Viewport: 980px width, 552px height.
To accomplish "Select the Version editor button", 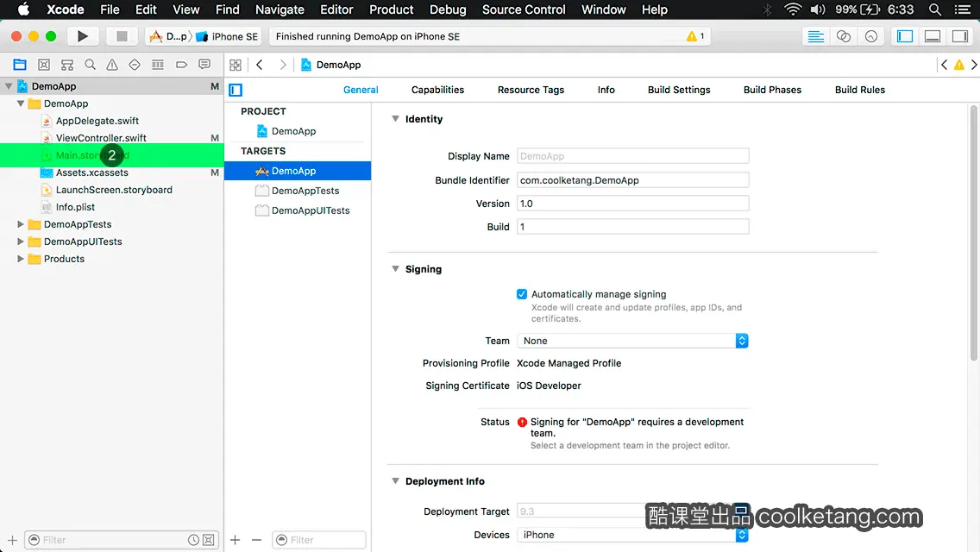I will [x=870, y=36].
